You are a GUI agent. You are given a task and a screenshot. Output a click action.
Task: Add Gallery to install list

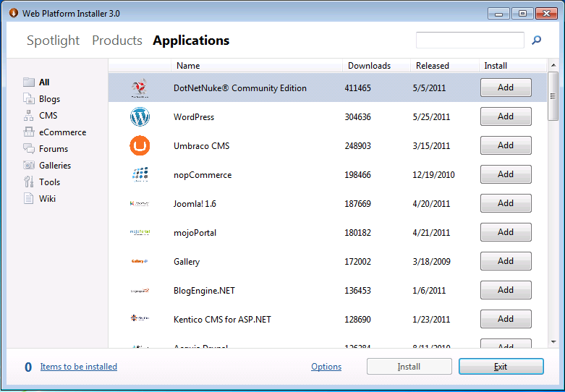(x=506, y=261)
